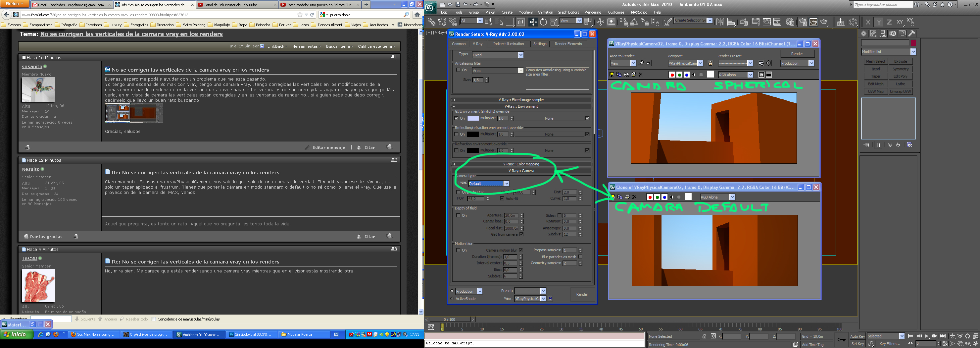Restrict transforms to the X axis
980x348 pixels.
(868, 22)
